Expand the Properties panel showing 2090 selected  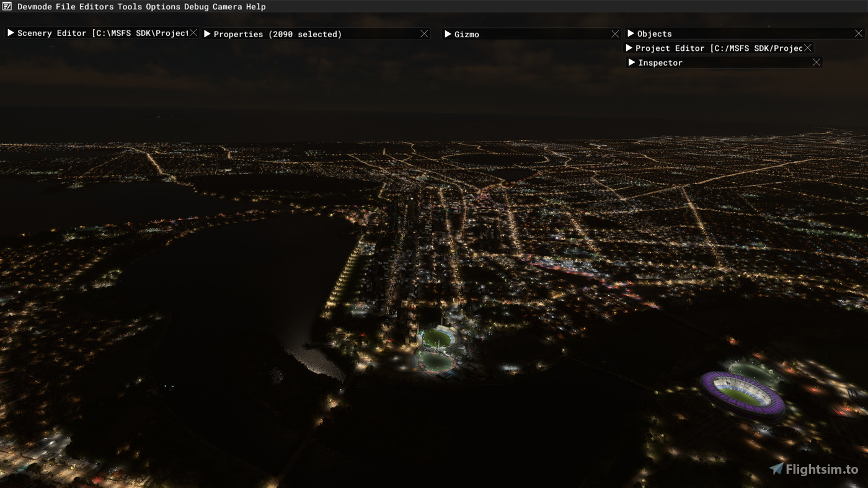(206, 34)
